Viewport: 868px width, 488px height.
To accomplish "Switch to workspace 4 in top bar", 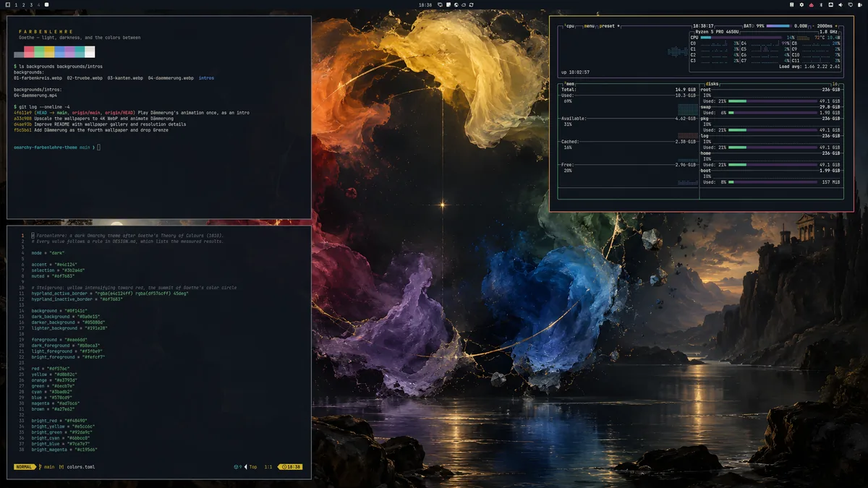I will 39,4.
